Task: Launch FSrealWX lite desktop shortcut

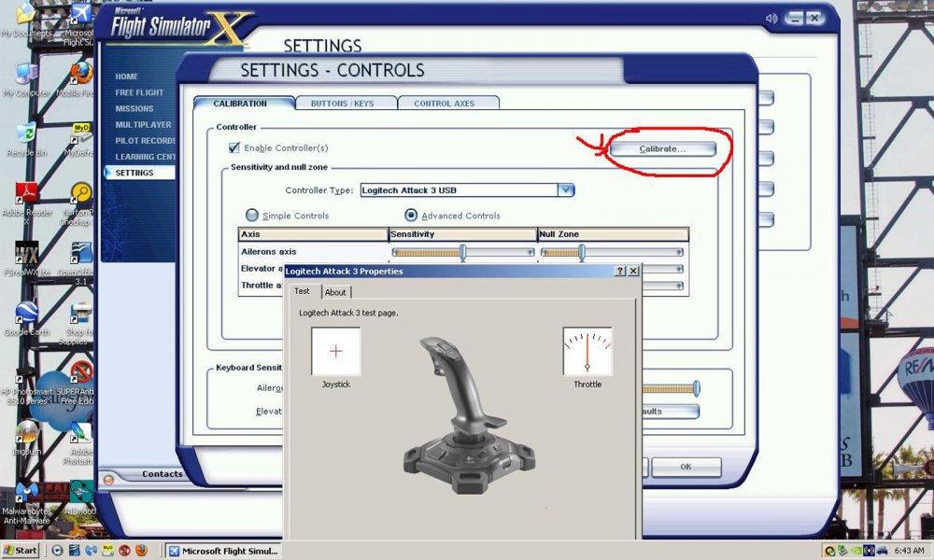Action: pos(26,259)
